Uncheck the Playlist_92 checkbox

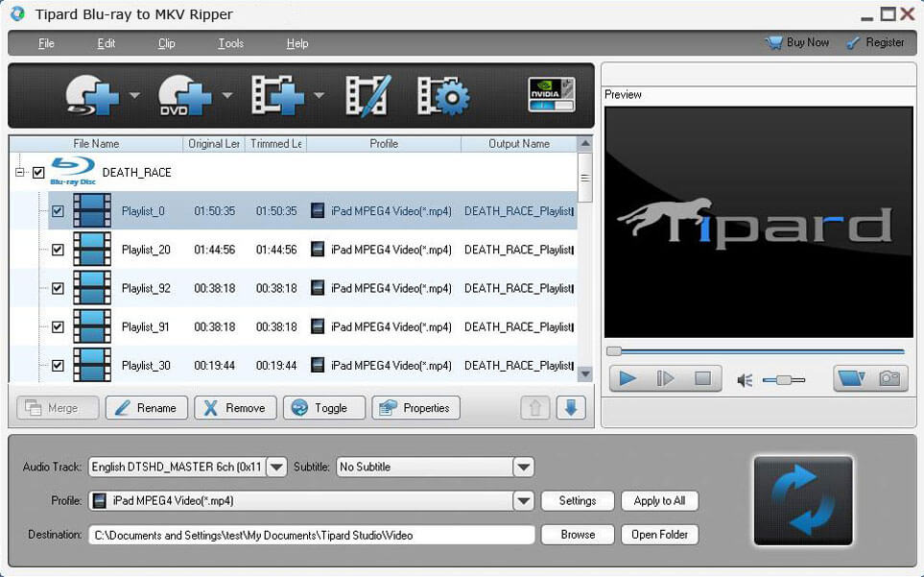pos(58,288)
